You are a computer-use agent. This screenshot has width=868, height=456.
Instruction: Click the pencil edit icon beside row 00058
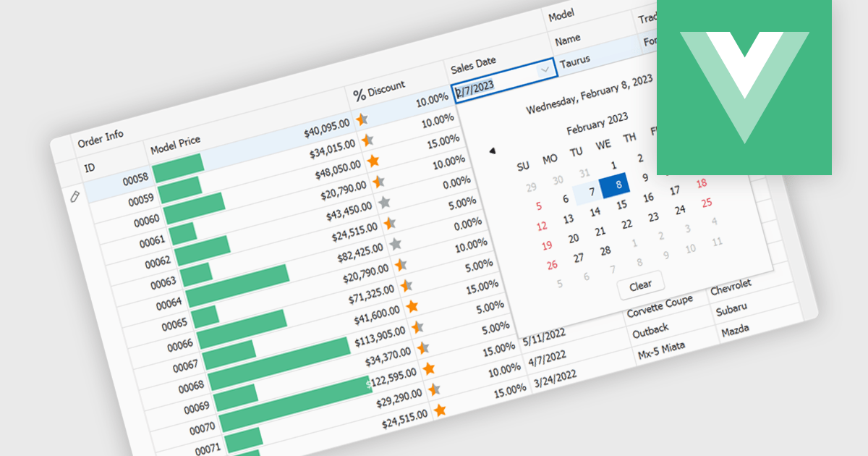point(75,196)
